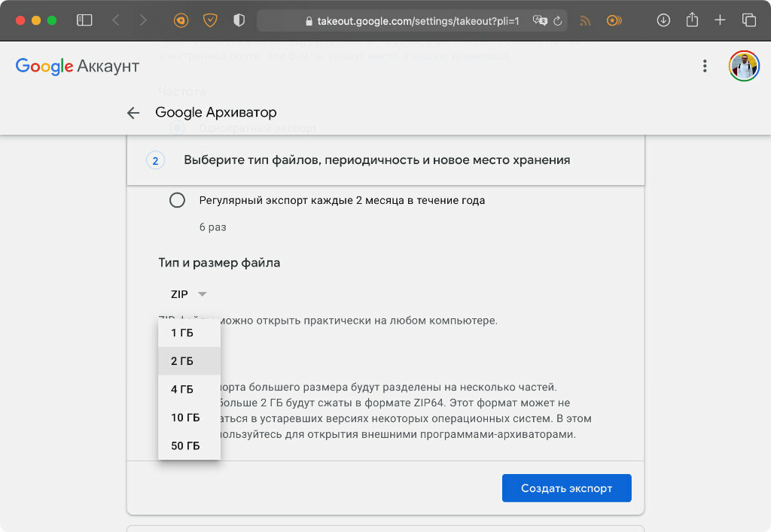Open the RSS feed extension icon
This screenshot has height=532, width=771.
point(584,20)
